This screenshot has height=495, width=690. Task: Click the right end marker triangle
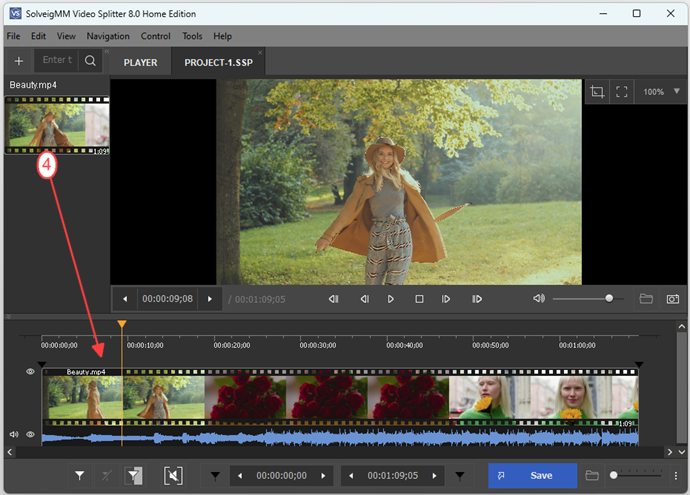click(639, 364)
